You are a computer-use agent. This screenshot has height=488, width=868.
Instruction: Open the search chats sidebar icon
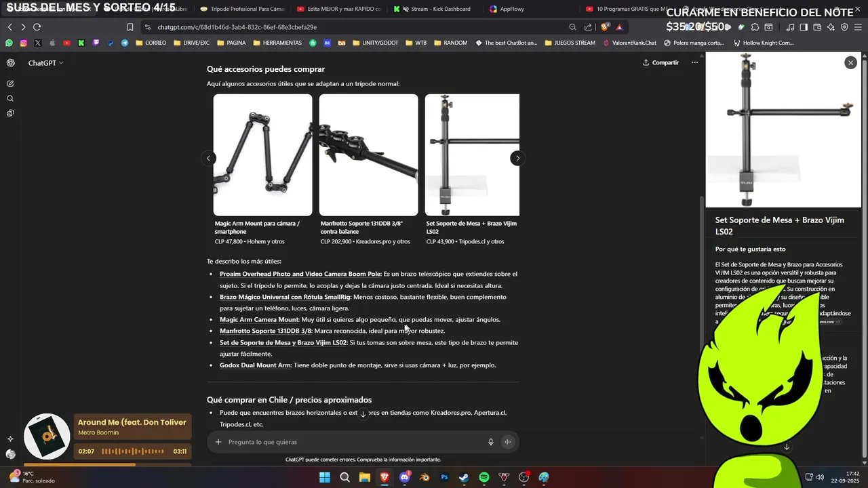[x=10, y=98]
